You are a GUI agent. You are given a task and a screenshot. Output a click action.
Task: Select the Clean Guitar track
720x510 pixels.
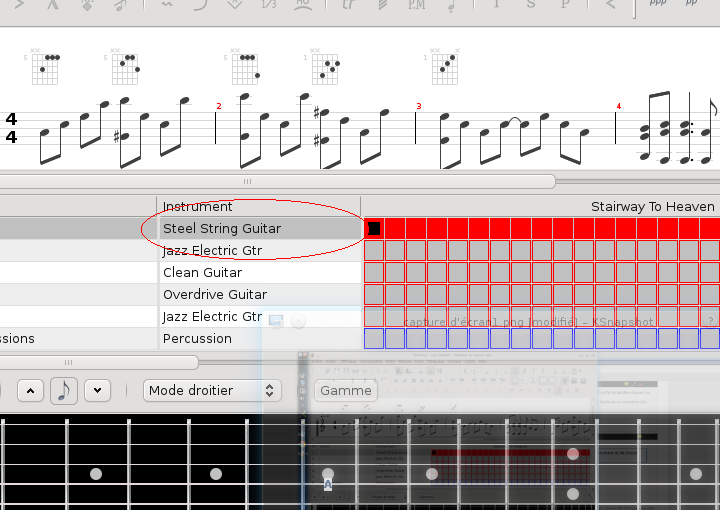[202, 273]
